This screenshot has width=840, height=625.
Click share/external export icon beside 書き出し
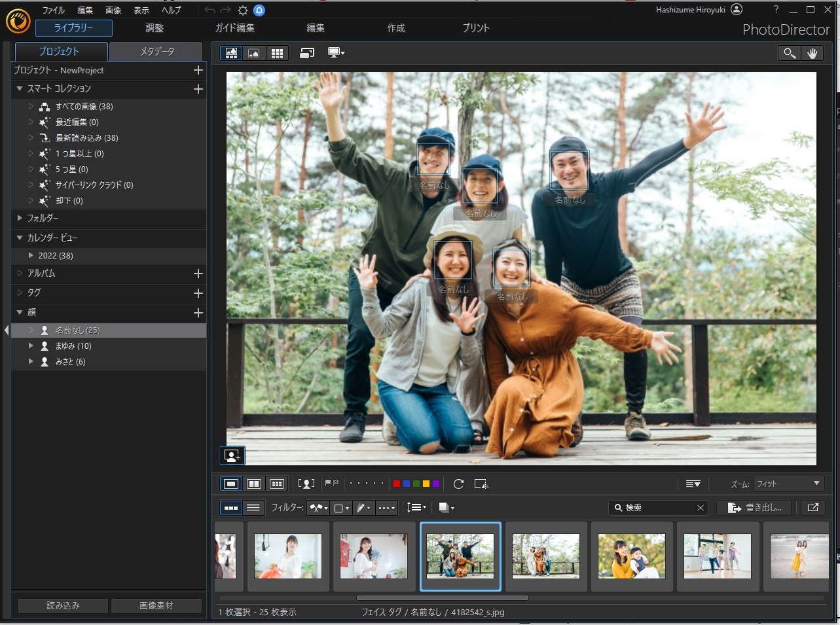point(813,507)
